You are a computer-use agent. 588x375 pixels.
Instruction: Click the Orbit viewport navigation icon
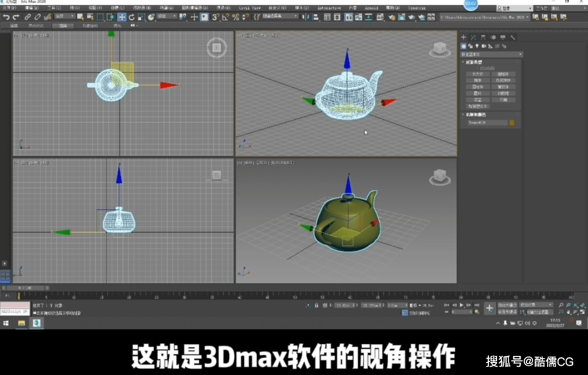click(575, 312)
